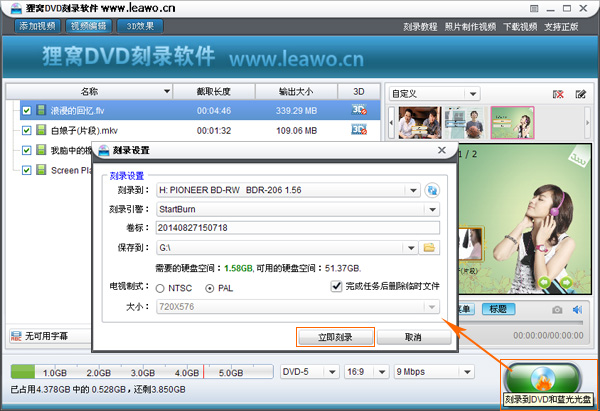Click the 无可用字幕 subtitle selector
The height and width of the screenshot is (411, 600).
(x=50, y=336)
